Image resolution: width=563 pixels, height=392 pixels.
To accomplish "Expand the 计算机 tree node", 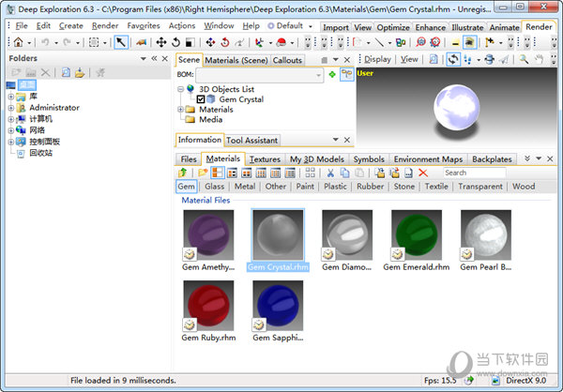I will [x=10, y=119].
